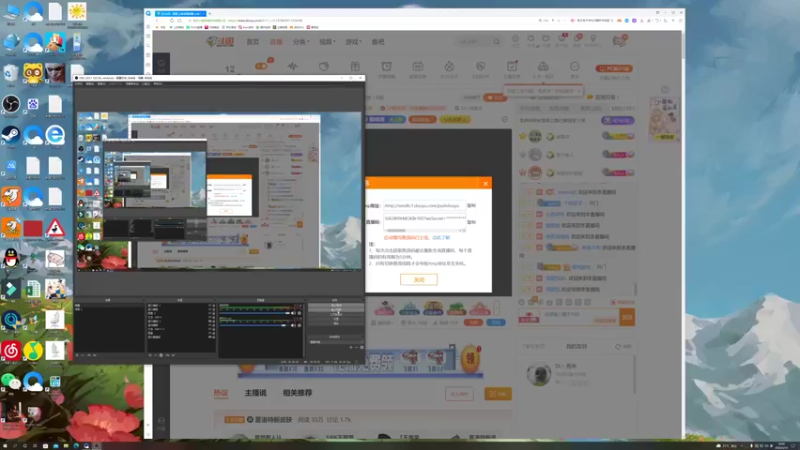Click the 领 gold coin reward icon

(x=470, y=358)
